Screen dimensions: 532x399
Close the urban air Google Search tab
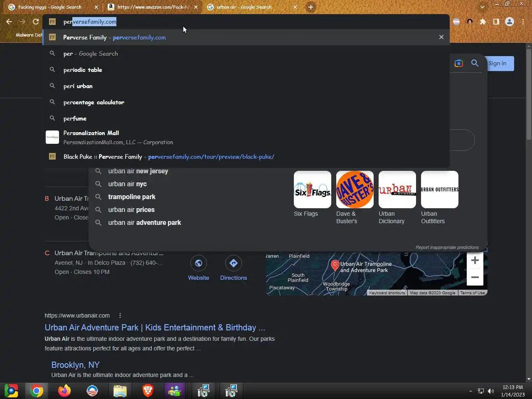(x=295, y=7)
